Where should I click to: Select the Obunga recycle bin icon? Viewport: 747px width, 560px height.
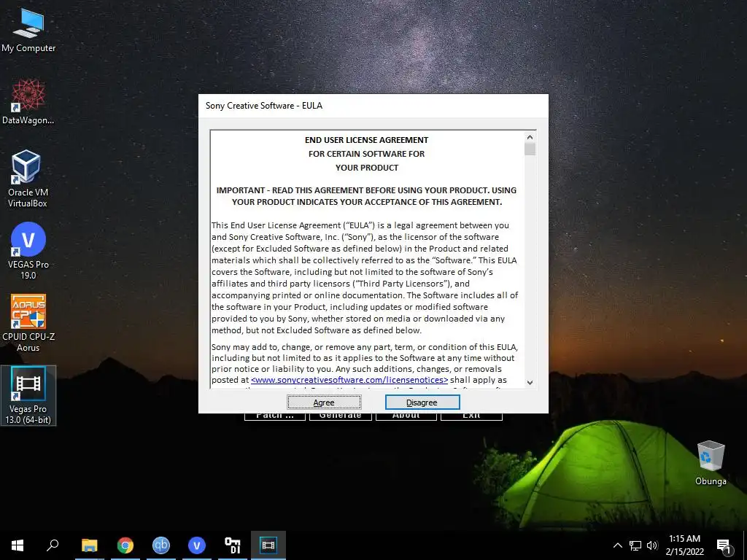pos(711,463)
